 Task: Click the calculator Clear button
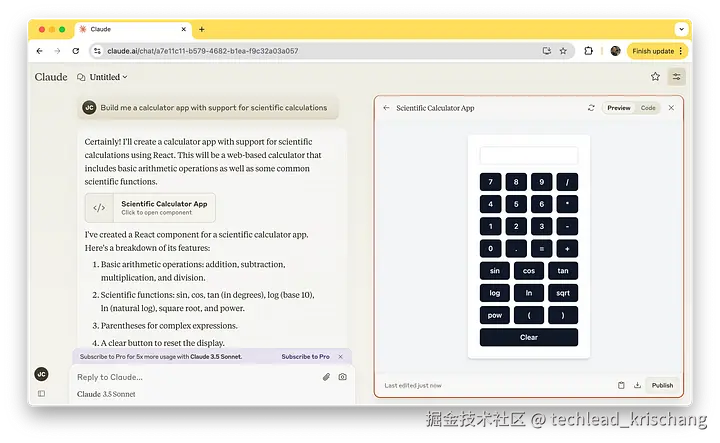pos(529,337)
